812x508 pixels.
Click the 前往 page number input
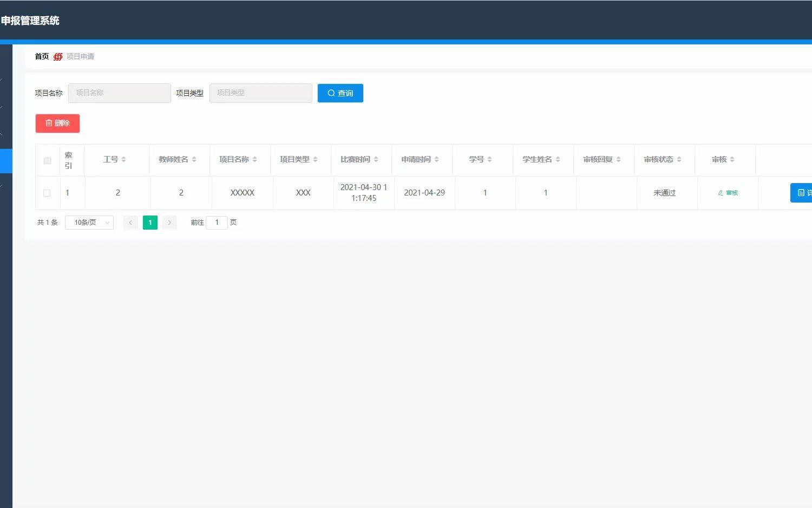(x=217, y=223)
